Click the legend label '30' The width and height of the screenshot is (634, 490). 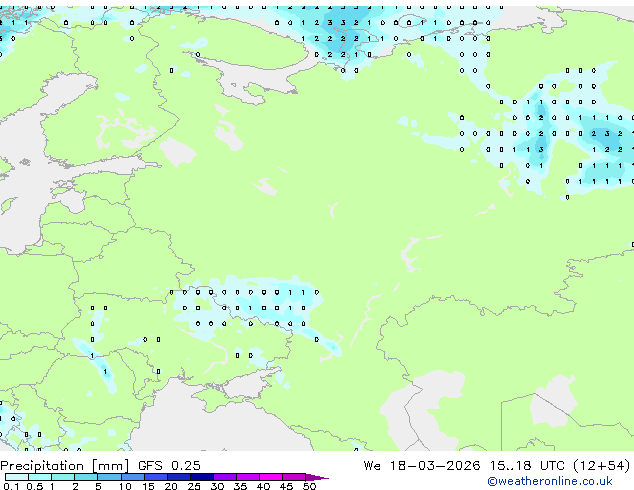(x=217, y=486)
